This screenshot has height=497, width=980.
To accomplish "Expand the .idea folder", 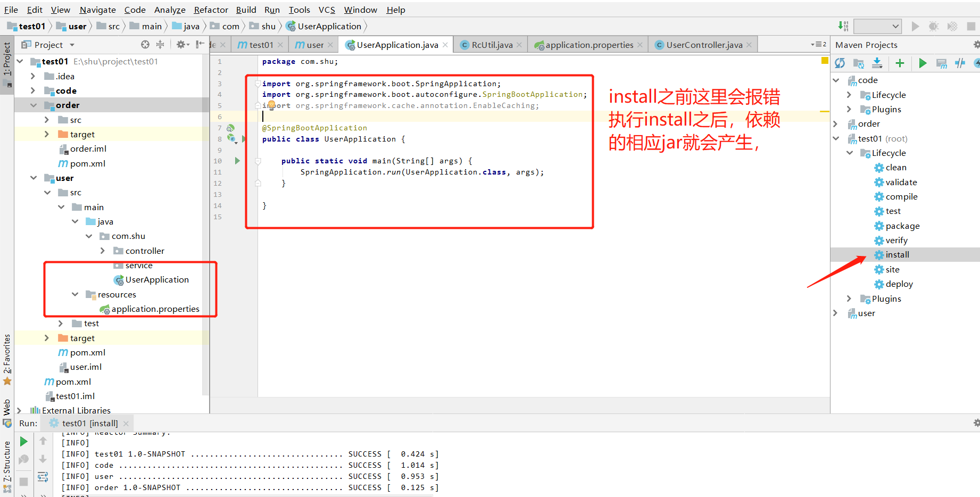I will point(33,76).
